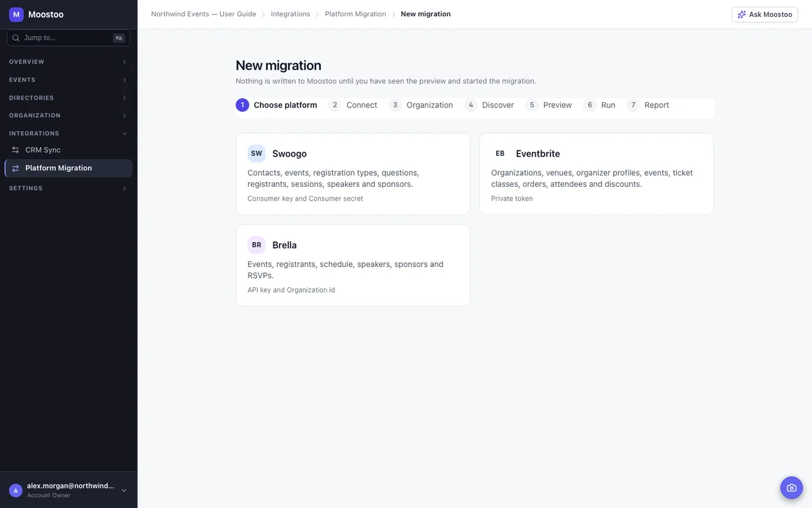Viewport: 812px width, 508px height.
Task: Expand the Settings section
Action: pos(68,188)
